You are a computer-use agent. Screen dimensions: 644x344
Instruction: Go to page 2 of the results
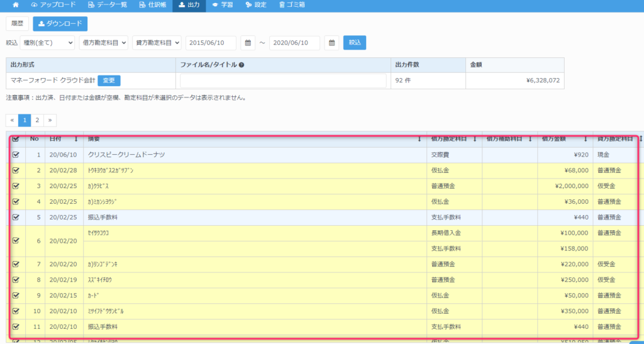click(x=37, y=120)
